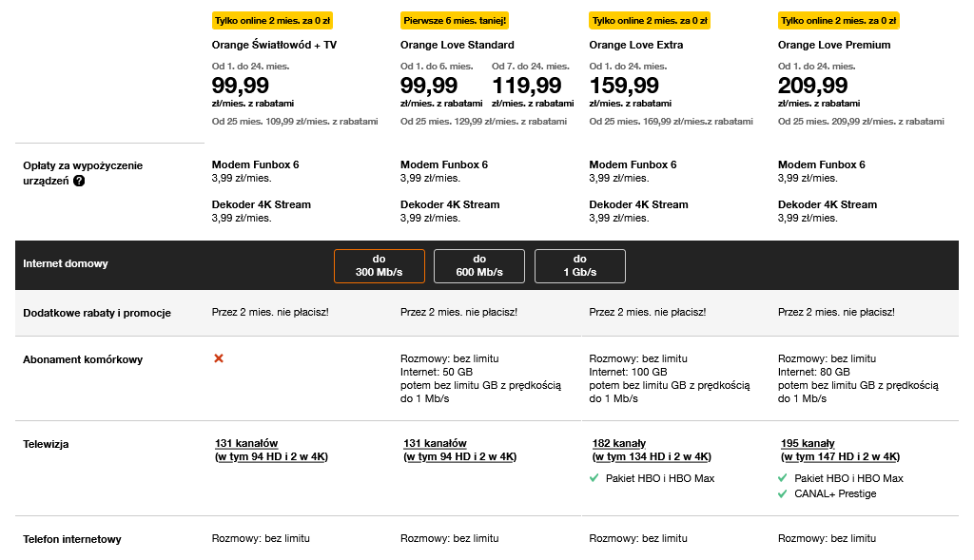The image size is (974, 560).
Task: Click the Orange Światłowód + TV plan title
Action: pyautogui.click(x=274, y=45)
